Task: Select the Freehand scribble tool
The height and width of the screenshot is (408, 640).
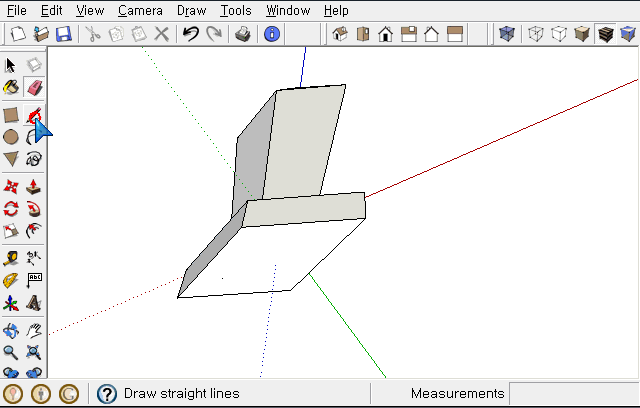Action: 34,159
